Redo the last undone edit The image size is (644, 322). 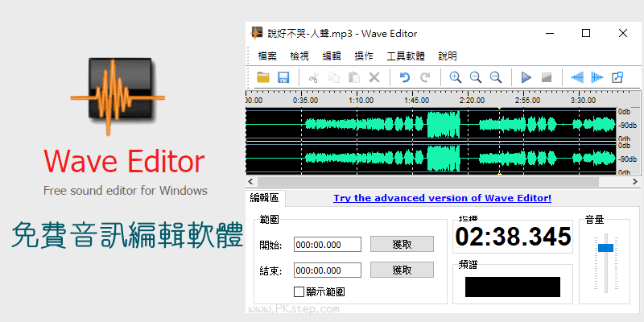(x=425, y=77)
